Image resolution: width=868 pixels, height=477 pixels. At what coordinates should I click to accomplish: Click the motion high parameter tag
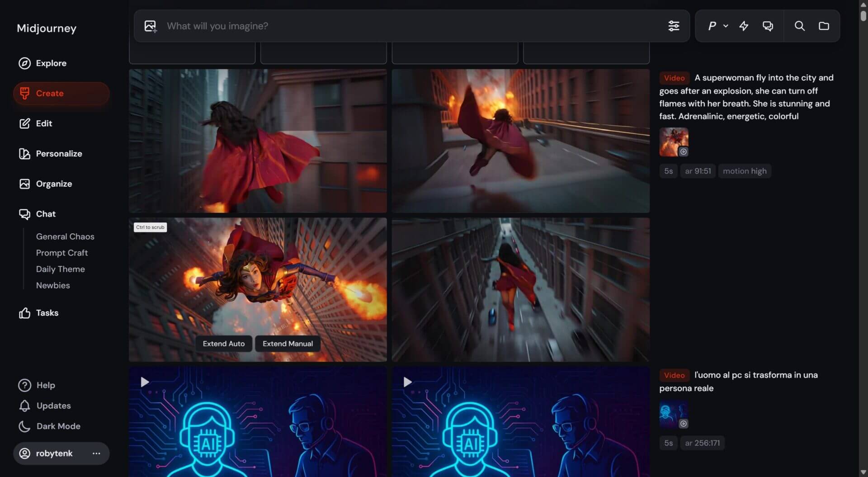pos(744,171)
